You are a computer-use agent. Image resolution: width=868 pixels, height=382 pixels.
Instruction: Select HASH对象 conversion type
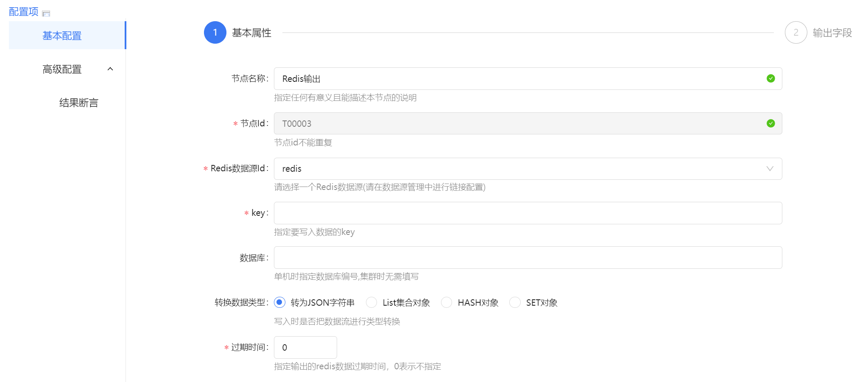447,302
